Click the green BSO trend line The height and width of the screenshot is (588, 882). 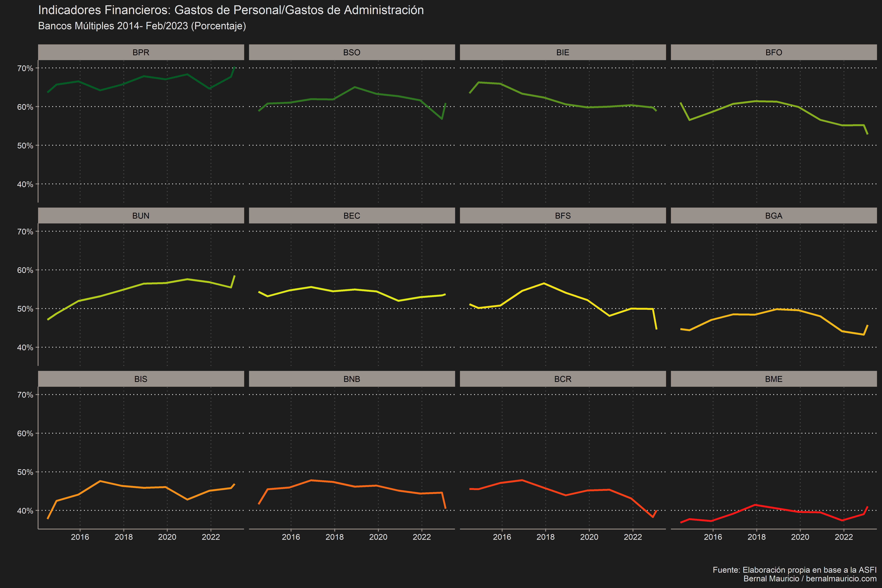click(355, 87)
